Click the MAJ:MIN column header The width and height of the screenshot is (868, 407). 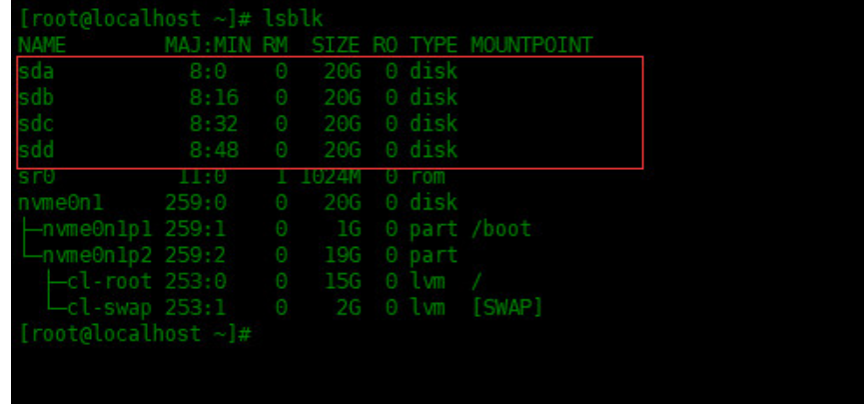tap(207, 45)
